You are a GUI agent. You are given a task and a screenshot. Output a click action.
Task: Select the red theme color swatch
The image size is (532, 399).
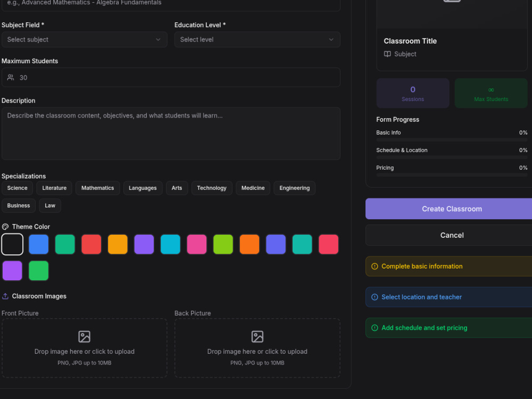coord(92,244)
